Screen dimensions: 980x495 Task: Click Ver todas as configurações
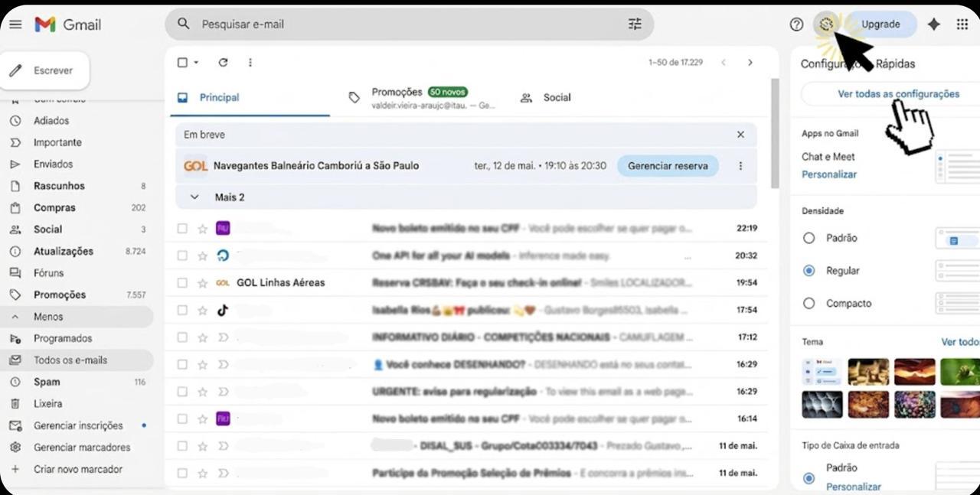[x=898, y=94]
